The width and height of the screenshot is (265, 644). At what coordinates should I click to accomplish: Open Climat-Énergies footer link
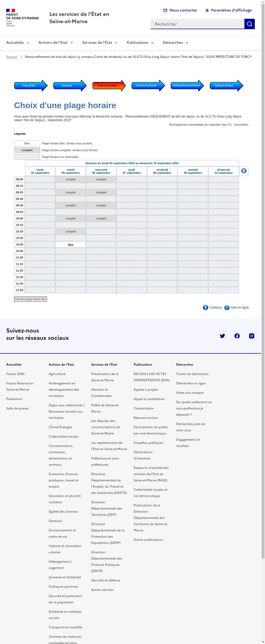coord(61,427)
